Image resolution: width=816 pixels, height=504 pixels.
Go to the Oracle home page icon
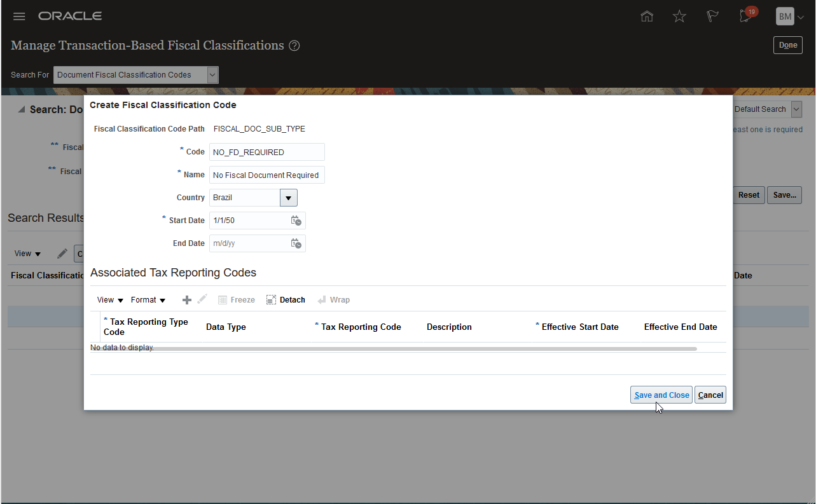pyautogui.click(x=647, y=17)
